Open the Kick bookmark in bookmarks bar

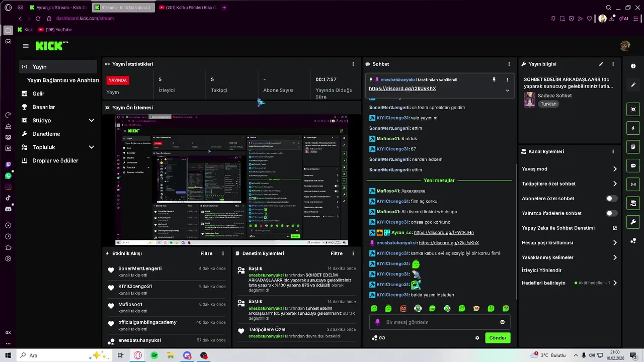tap(25, 30)
